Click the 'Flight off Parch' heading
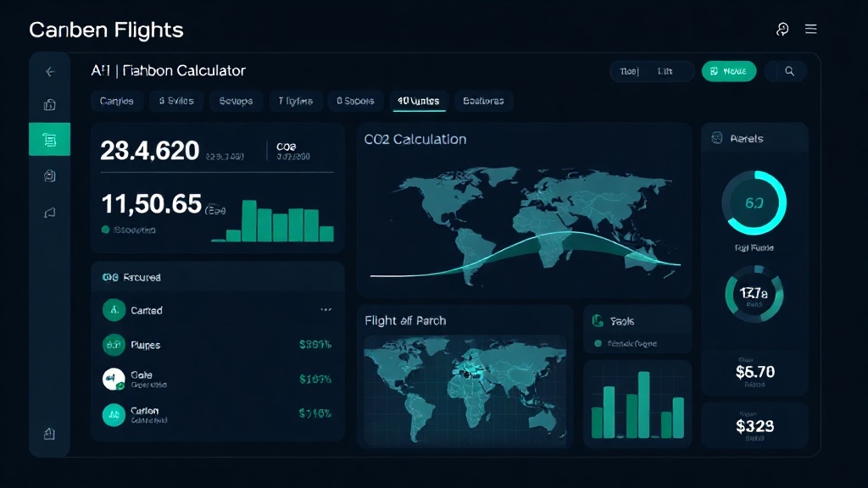 click(405, 321)
